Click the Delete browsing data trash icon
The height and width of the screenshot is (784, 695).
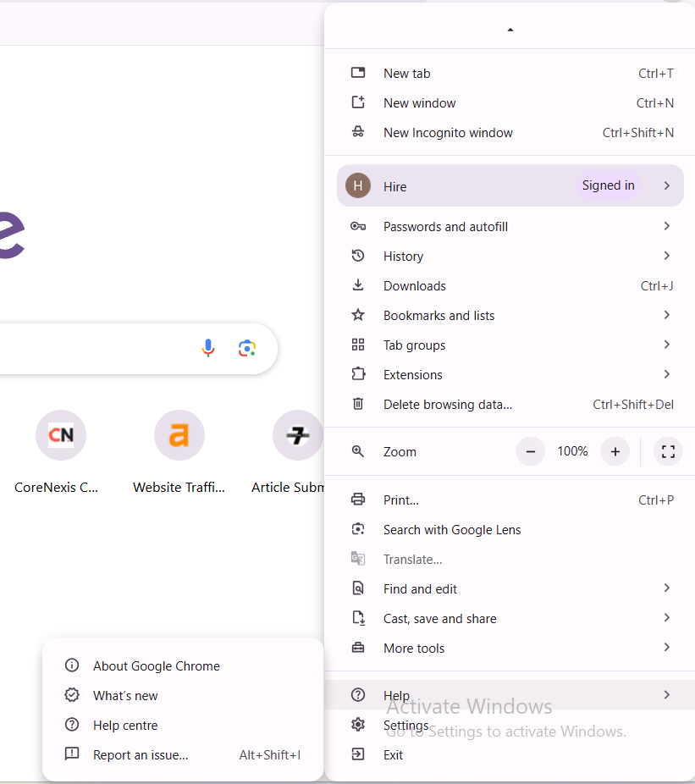coord(358,404)
